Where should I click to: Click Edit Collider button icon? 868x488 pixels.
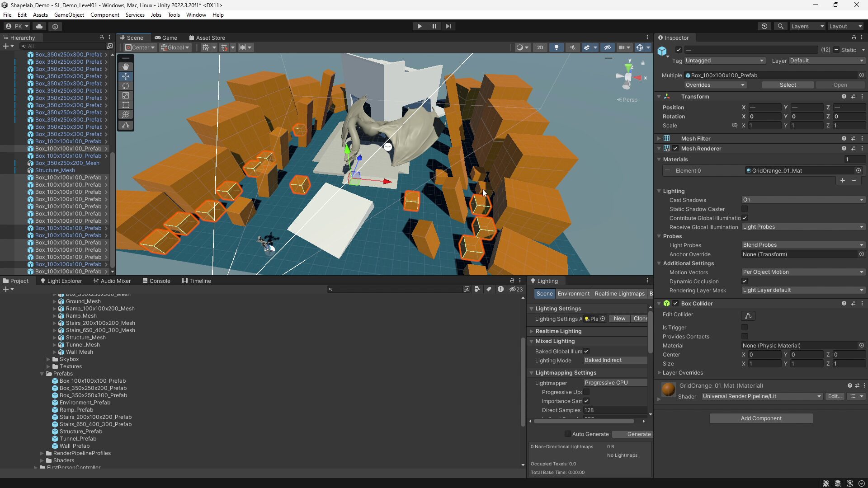(x=748, y=316)
